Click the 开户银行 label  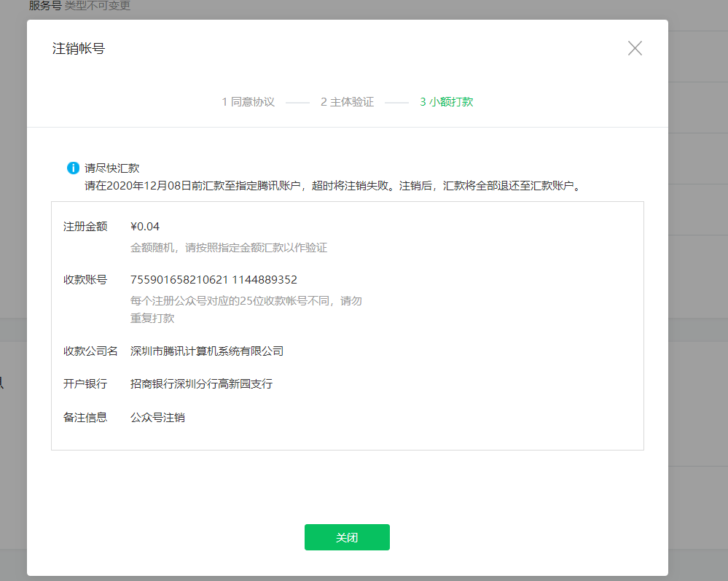pos(85,383)
